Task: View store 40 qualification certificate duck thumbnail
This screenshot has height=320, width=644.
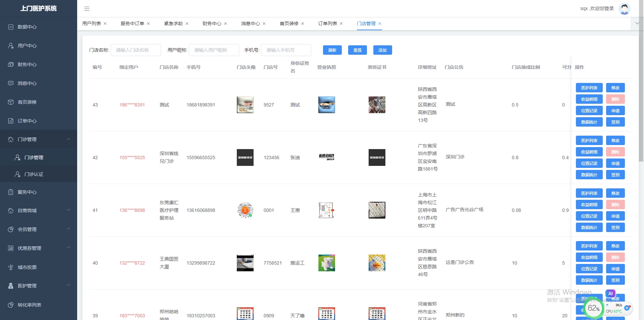Action: (x=377, y=263)
